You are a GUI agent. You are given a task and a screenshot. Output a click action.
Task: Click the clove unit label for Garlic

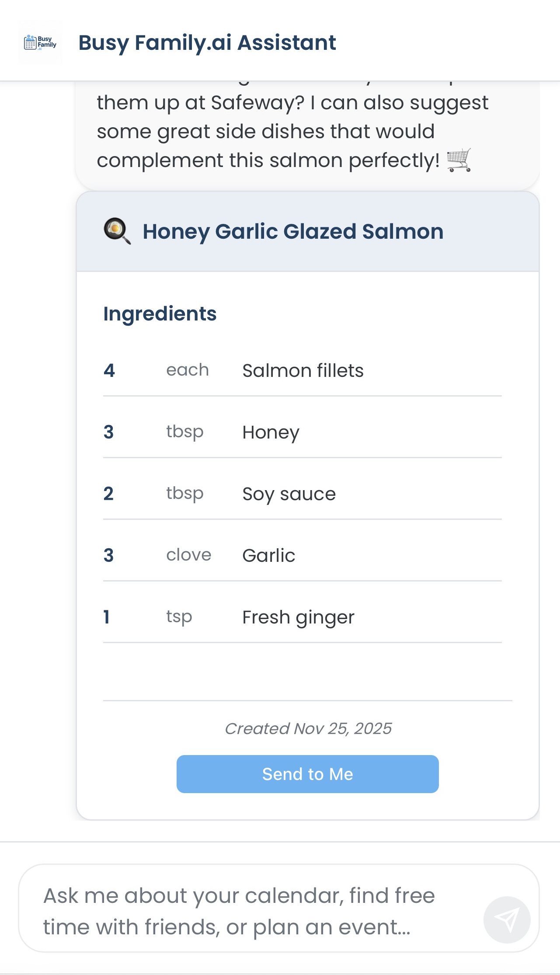pos(188,555)
